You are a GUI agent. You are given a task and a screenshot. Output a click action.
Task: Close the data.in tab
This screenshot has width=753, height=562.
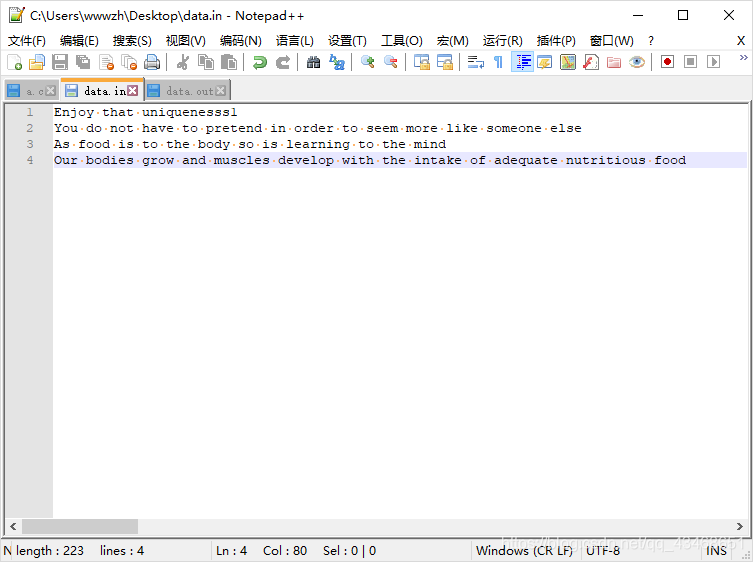[x=133, y=90]
